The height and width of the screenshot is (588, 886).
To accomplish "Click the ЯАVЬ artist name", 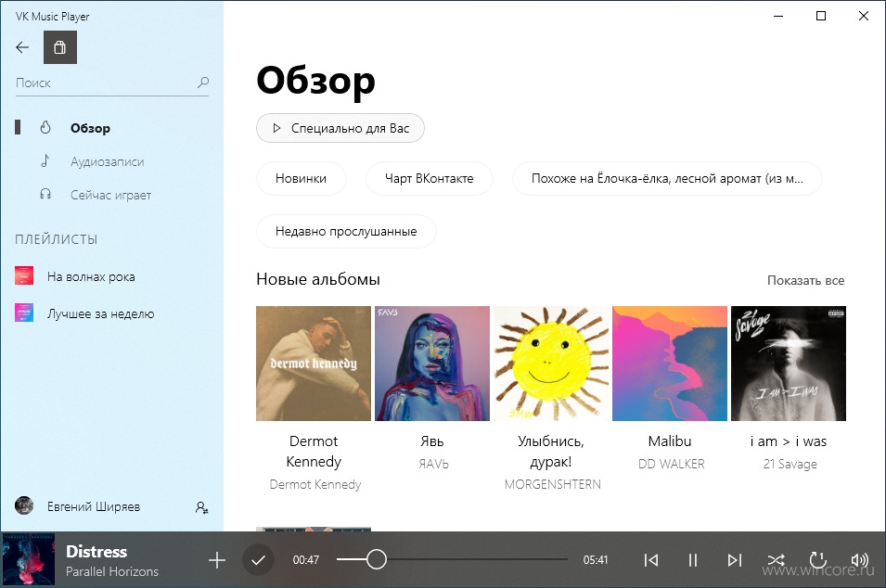I will coord(433,465).
